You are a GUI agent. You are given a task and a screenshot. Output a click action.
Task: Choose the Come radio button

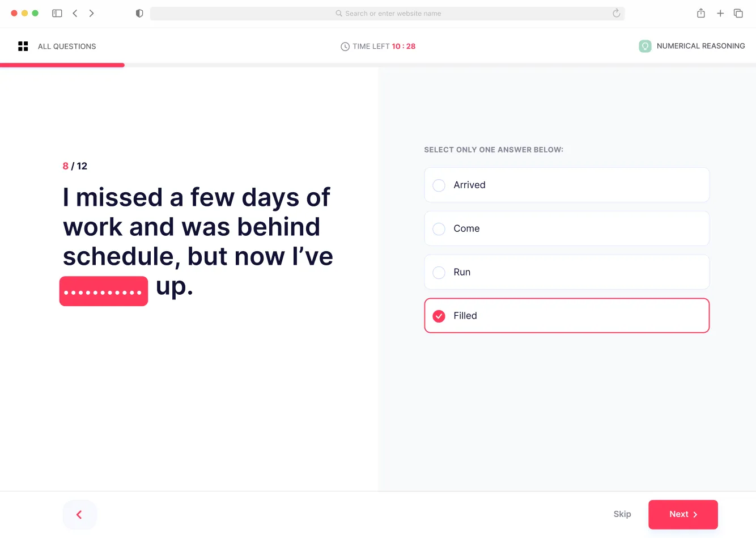point(439,229)
